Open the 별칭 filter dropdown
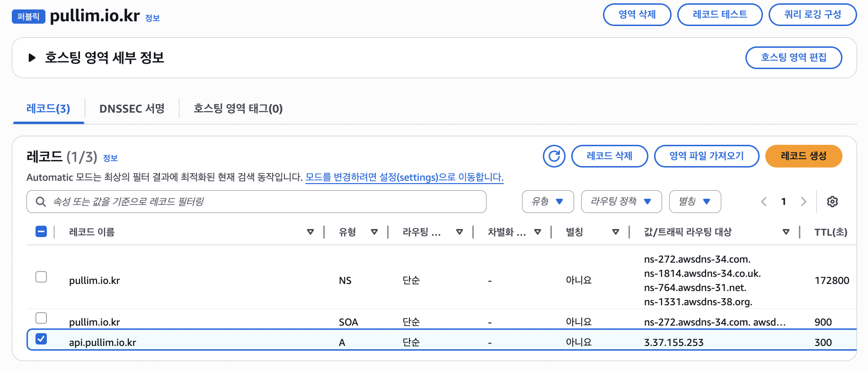This screenshot has width=868, height=371. pos(695,202)
